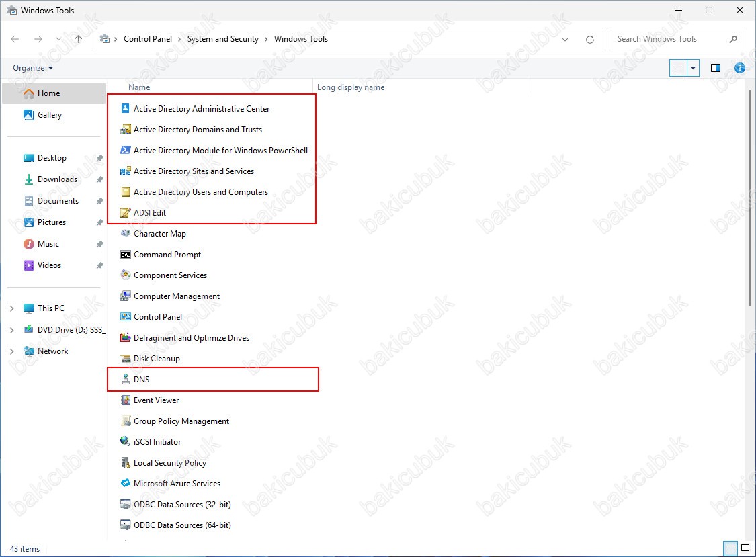Launch Command Prompt from the list
756x557 pixels.
click(x=167, y=255)
